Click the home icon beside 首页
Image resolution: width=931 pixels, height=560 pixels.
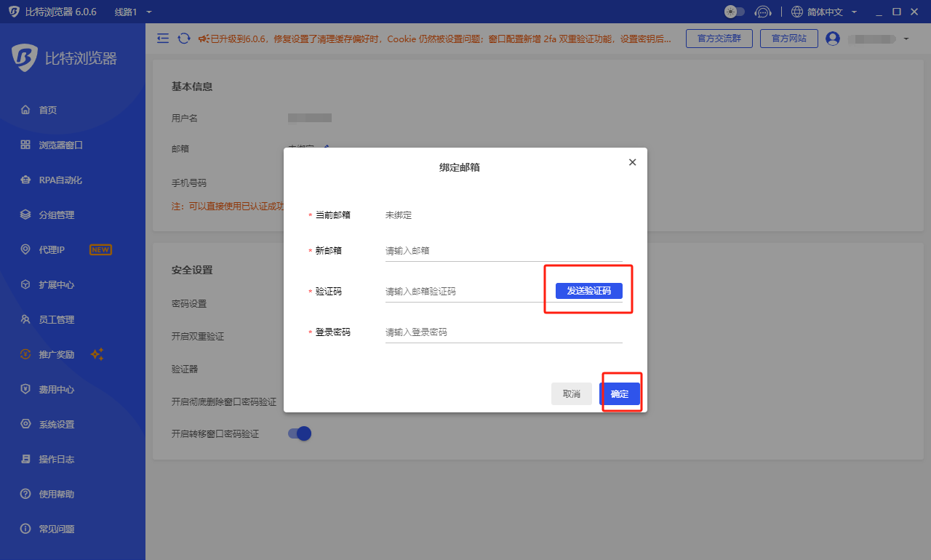point(25,110)
